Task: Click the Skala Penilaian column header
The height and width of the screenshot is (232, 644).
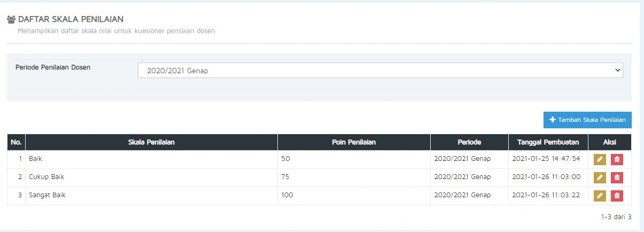Action: pyautogui.click(x=152, y=142)
